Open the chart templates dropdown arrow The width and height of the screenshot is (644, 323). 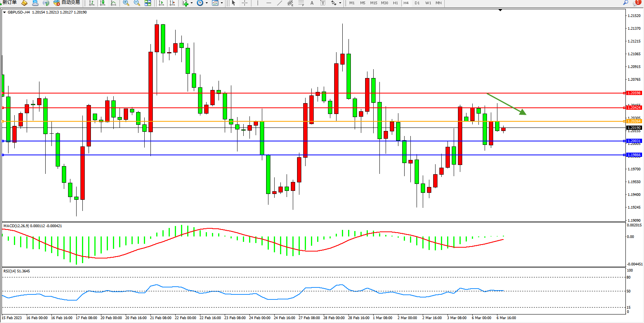pyautogui.click(x=222, y=3)
